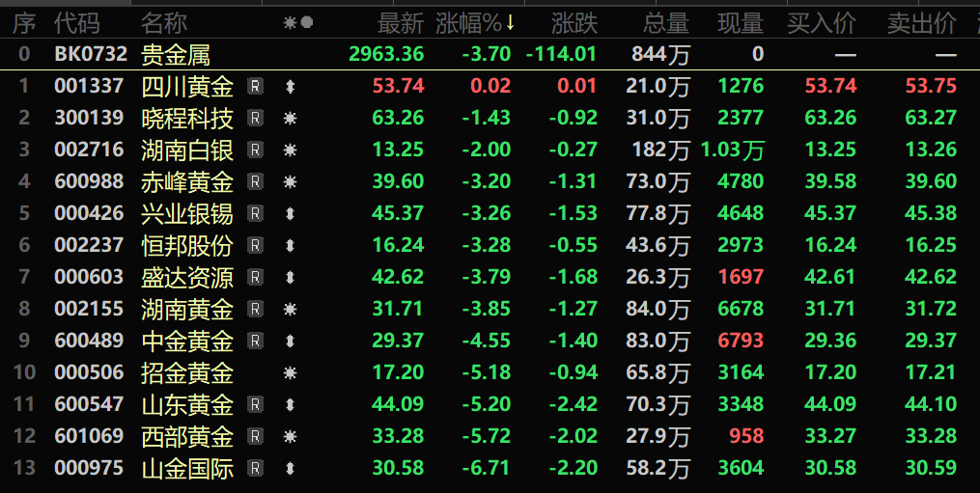Image resolution: width=980 pixels, height=493 pixels.
Task: Select stock code 600489
Action: tap(89, 342)
